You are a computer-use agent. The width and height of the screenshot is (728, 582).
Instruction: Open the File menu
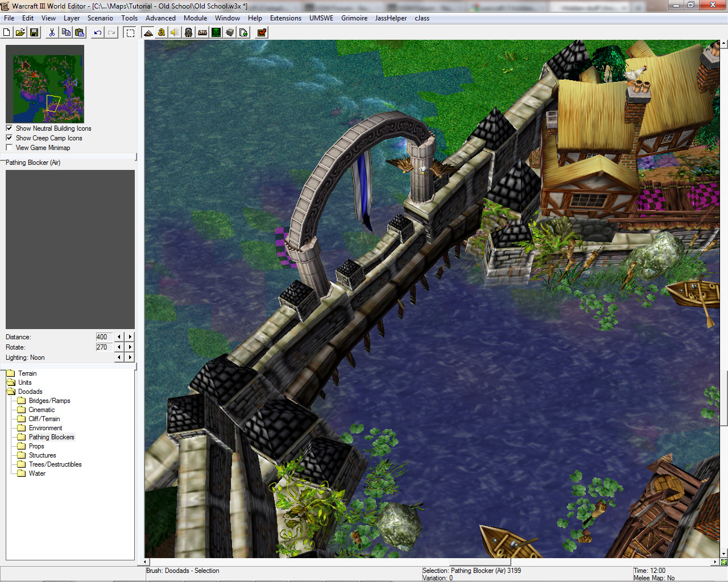pos(9,18)
